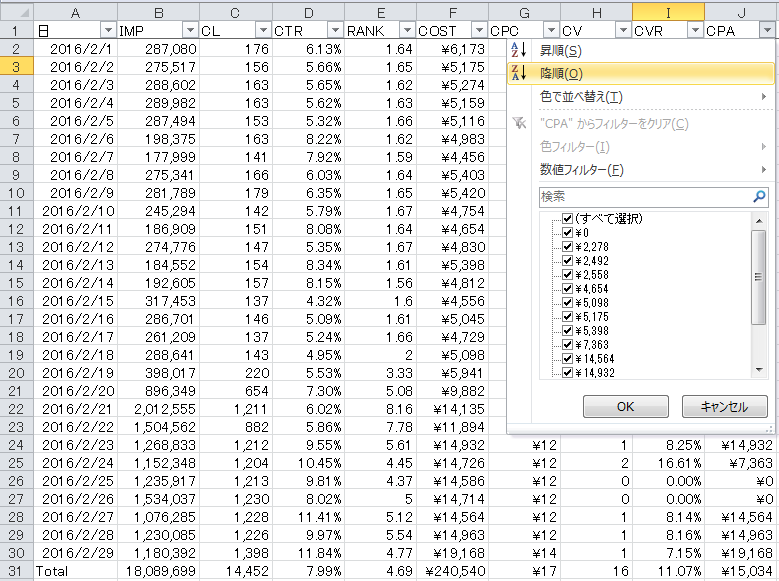Screen dimensions: 779x581
Task: Click total cost ¥240,540
Action: click(x=453, y=571)
